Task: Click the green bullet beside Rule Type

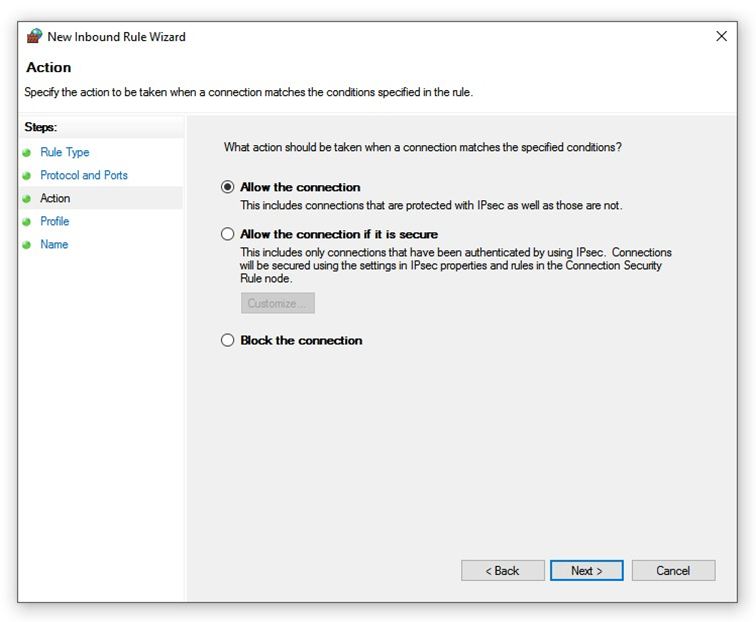Action: tap(27, 153)
